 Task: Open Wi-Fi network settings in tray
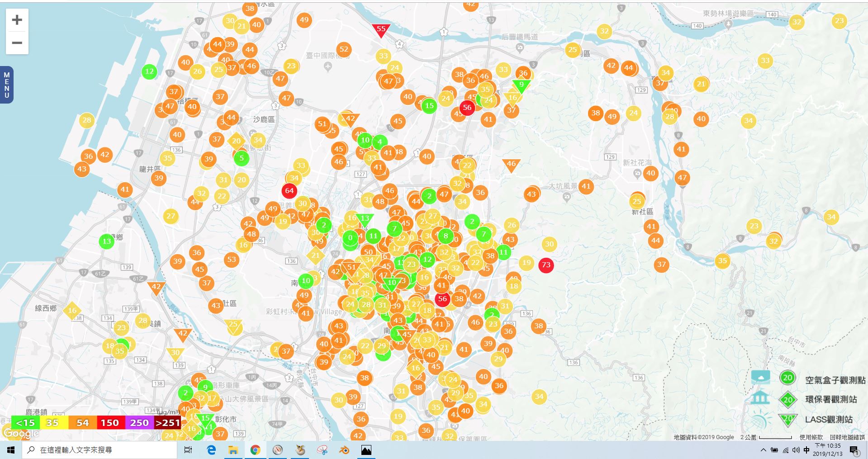point(786,450)
